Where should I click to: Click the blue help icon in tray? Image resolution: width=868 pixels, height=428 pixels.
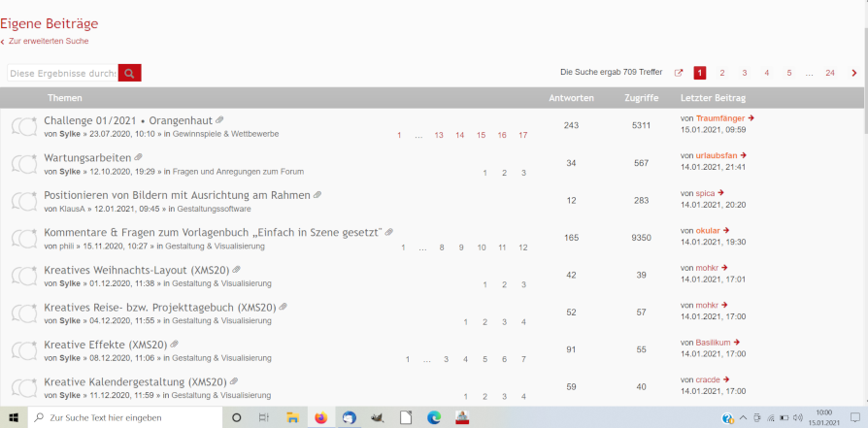coord(728,418)
